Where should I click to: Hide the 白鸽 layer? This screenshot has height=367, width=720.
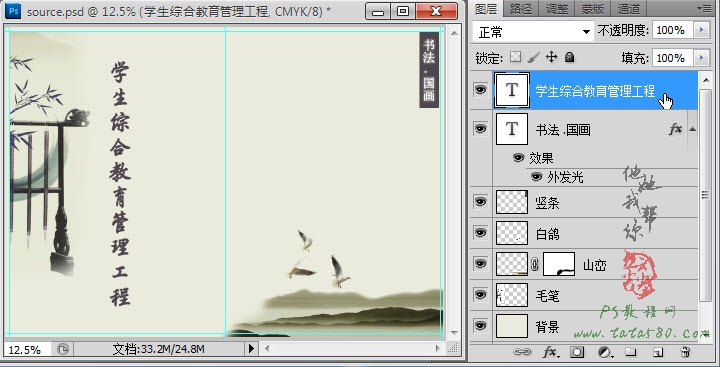[x=480, y=233]
